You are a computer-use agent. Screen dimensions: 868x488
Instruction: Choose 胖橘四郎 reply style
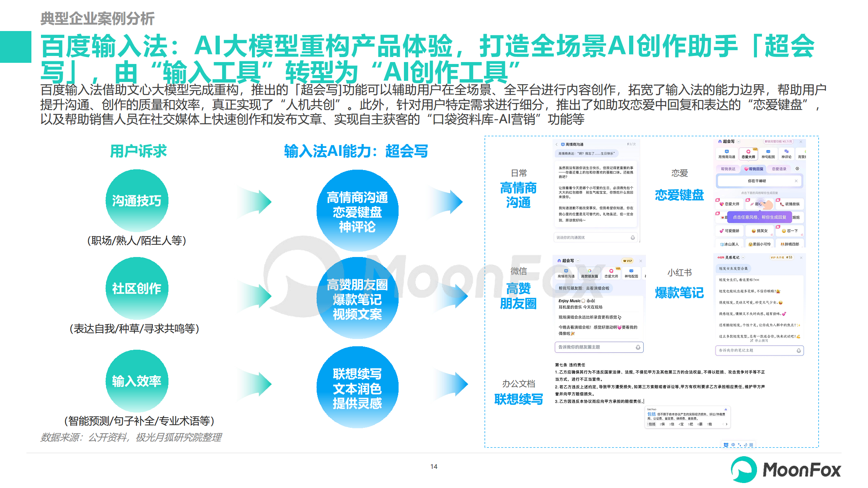point(790,244)
